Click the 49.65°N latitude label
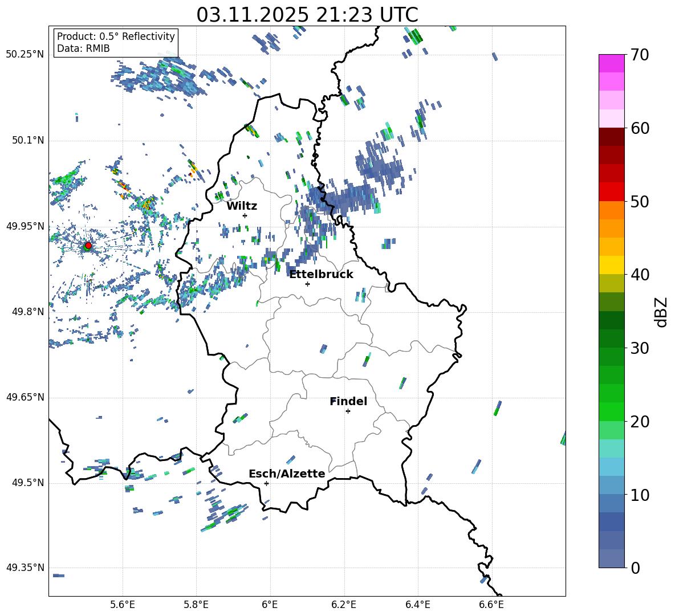The width and height of the screenshot is (675, 616). tap(25, 397)
